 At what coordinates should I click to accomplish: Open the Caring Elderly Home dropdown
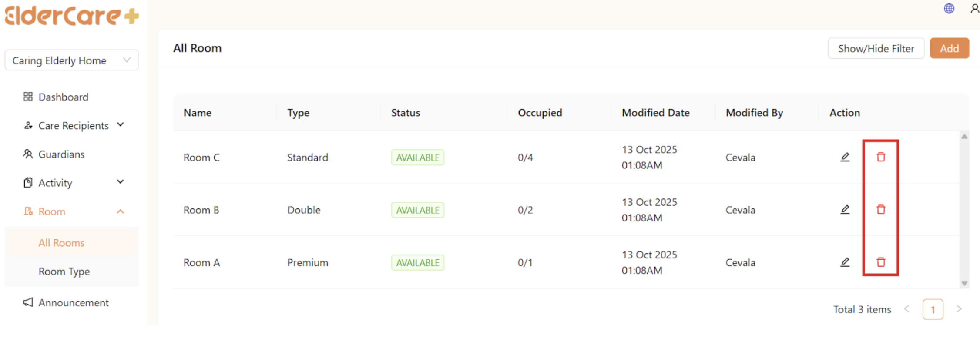[x=72, y=60]
